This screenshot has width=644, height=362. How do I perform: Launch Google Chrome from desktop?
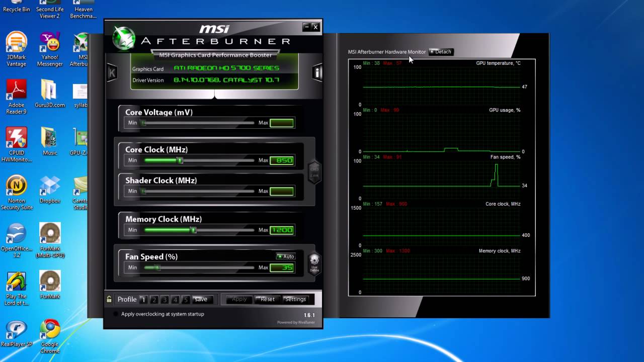[x=50, y=336]
